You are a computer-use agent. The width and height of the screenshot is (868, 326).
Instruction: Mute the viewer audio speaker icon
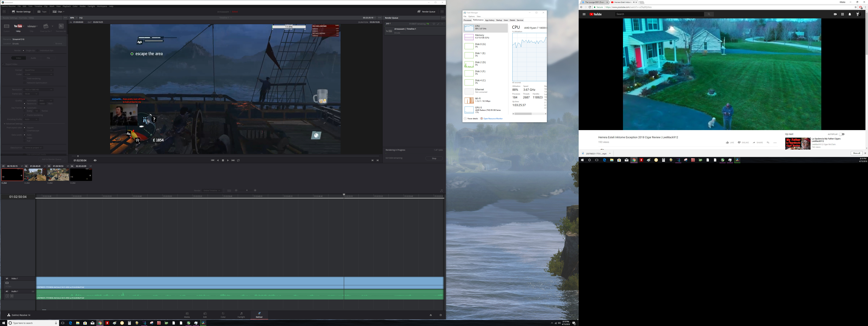click(x=95, y=160)
